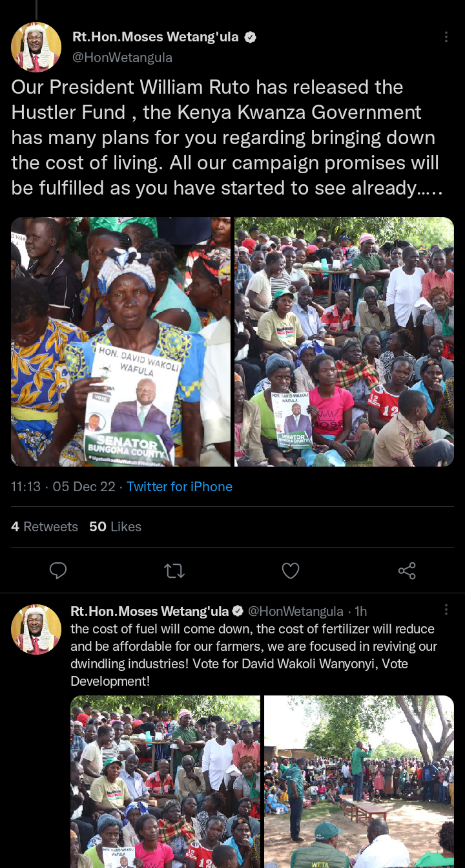
Task: Click the Rt.Hon.Moses Wetang'ula name in reply tweet
Action: coord(150,611)
